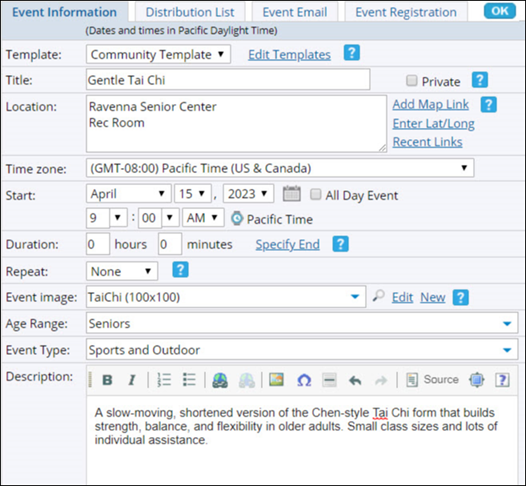Open the Repeat dropdown set to None
The height and width of the screenshot is (486, 526).
coord(122,271)
